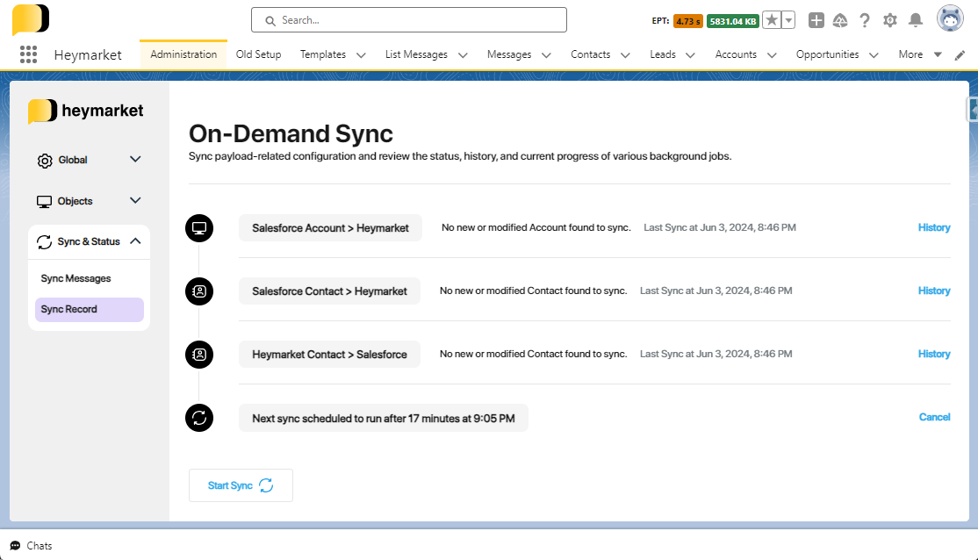The image size is (978, 560).
Task: Click the 5831.04 KB badge
Action: (x=733, y=21)
